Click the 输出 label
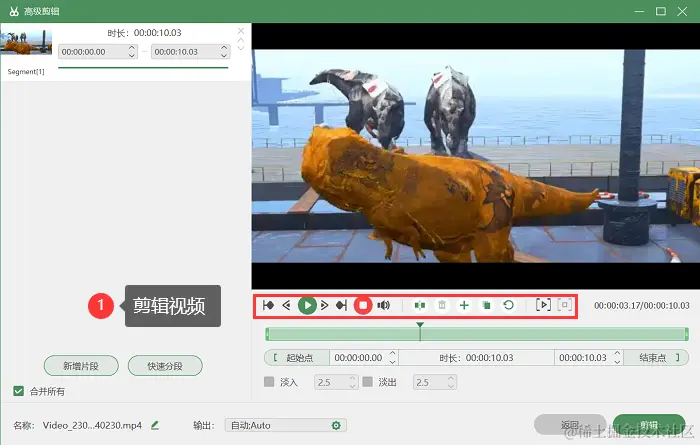The height and width of the screenshot is (445, 700). [x=203, y=425]
